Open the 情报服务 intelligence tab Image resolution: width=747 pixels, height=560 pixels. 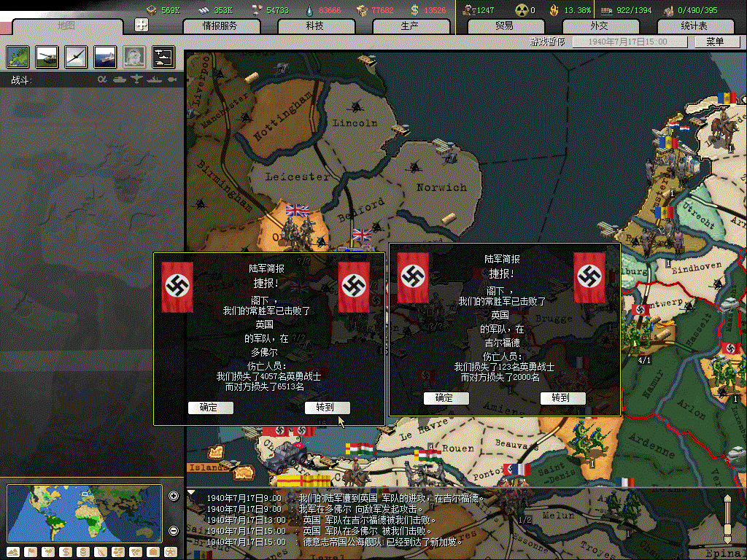(220, 26)
